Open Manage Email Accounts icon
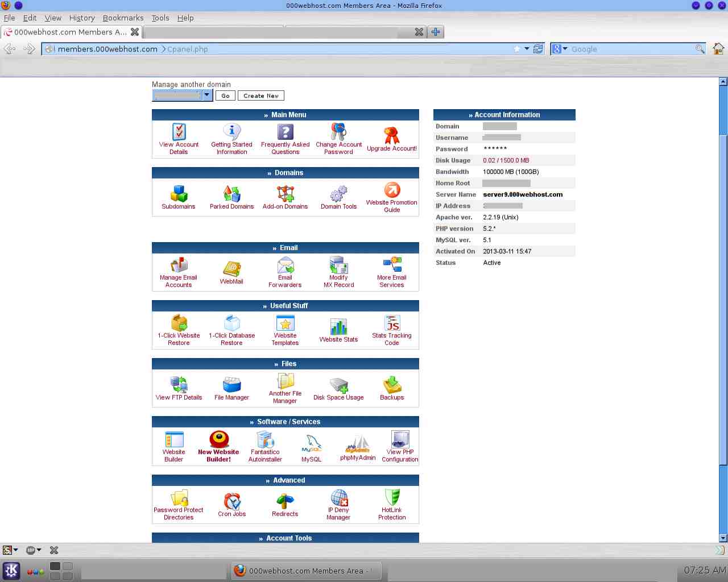 [x=179, y=265]
